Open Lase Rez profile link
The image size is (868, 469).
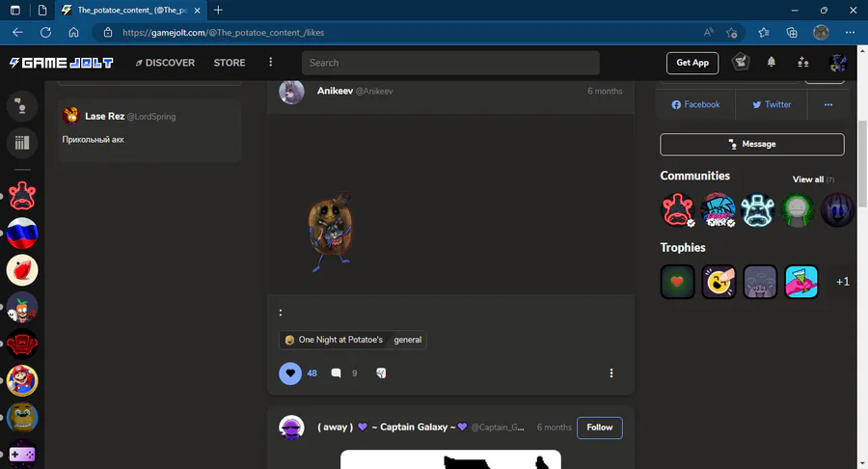pyautogui.click(x=104, y=116)
